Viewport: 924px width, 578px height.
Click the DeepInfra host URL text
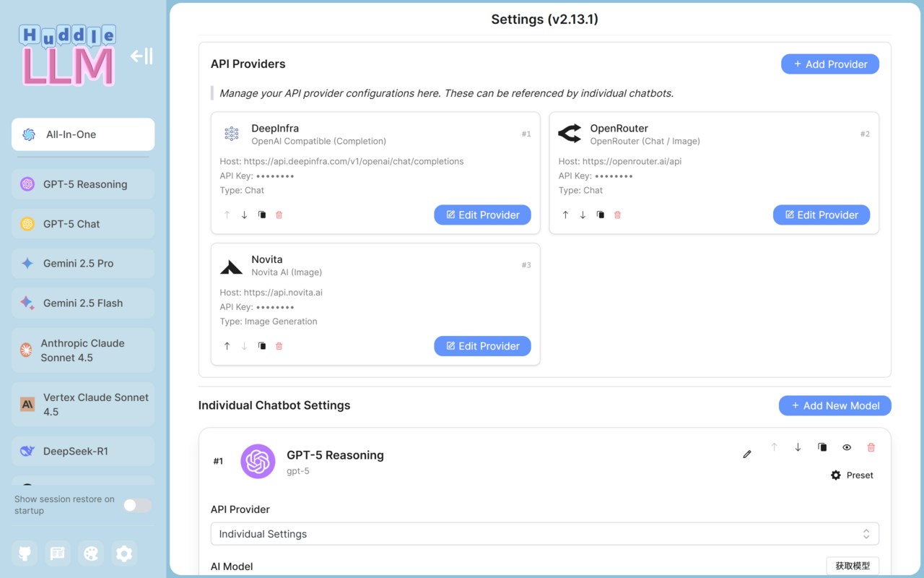click(354, 161)
